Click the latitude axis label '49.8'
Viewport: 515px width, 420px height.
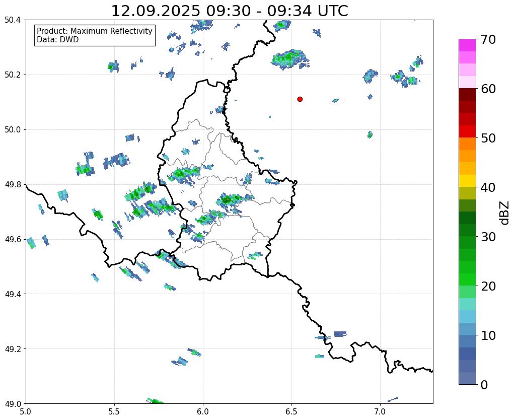click(13, 185)
